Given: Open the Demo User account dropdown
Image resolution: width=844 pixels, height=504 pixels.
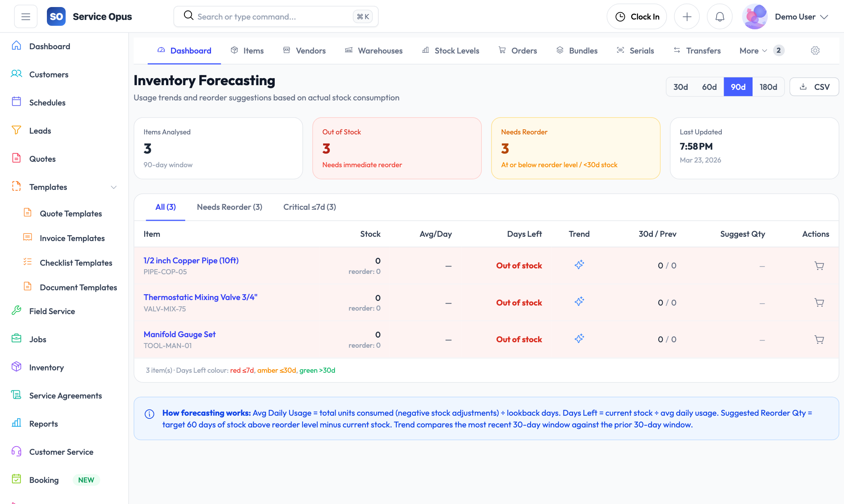Looking at the screenshot, I should click(x=796, y=16).
